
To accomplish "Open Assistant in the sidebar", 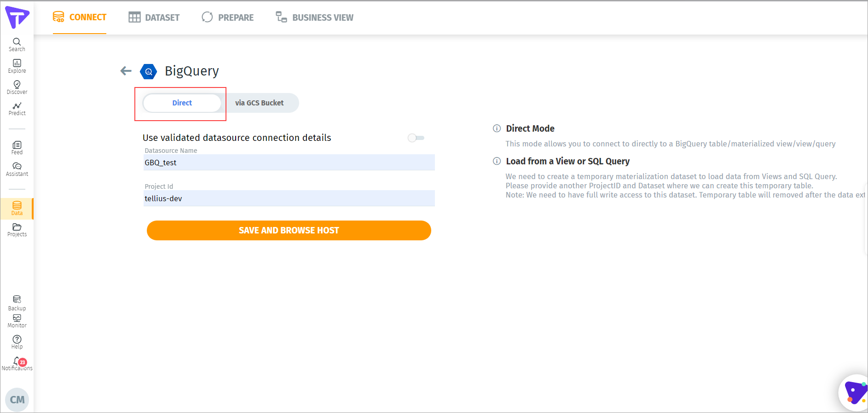I will click(17, 169).
